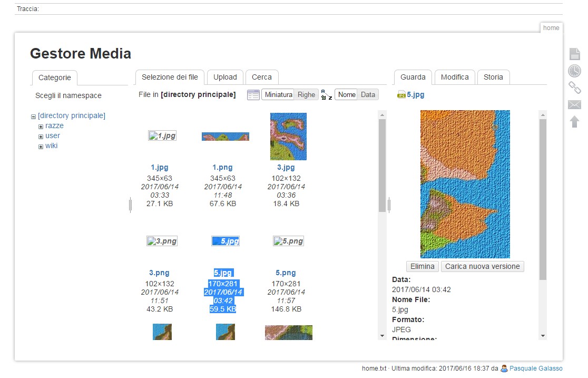The image size is (588, 378).
Task: Open the Storia tab
Action: [x=493, y=77]
